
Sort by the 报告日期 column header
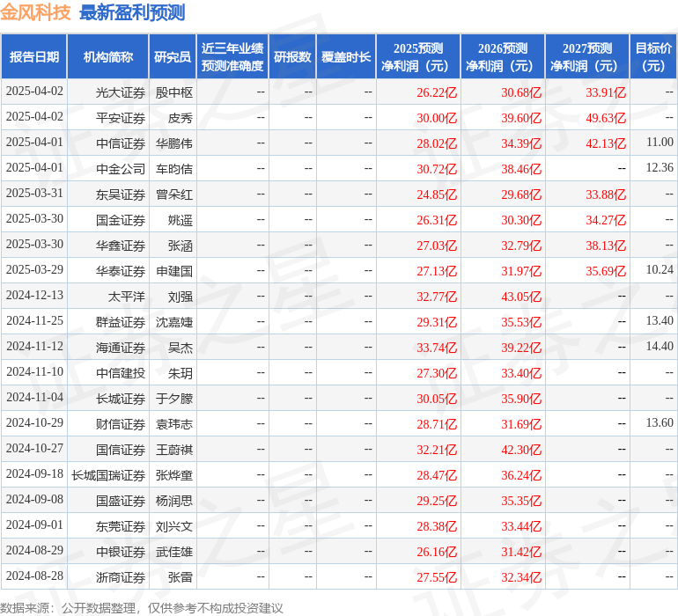point(34,57)
